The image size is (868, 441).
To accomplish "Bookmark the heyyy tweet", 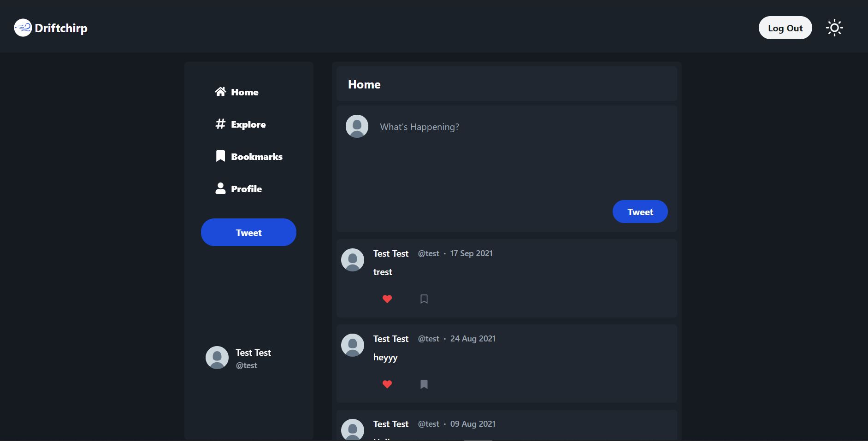I will click(424, 384).
